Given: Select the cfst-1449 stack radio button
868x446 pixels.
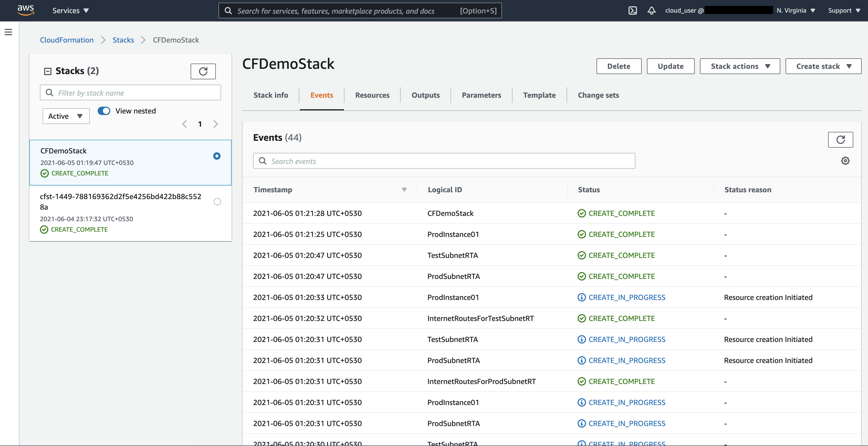Looking at the screenshot, I should coord(217,202).
